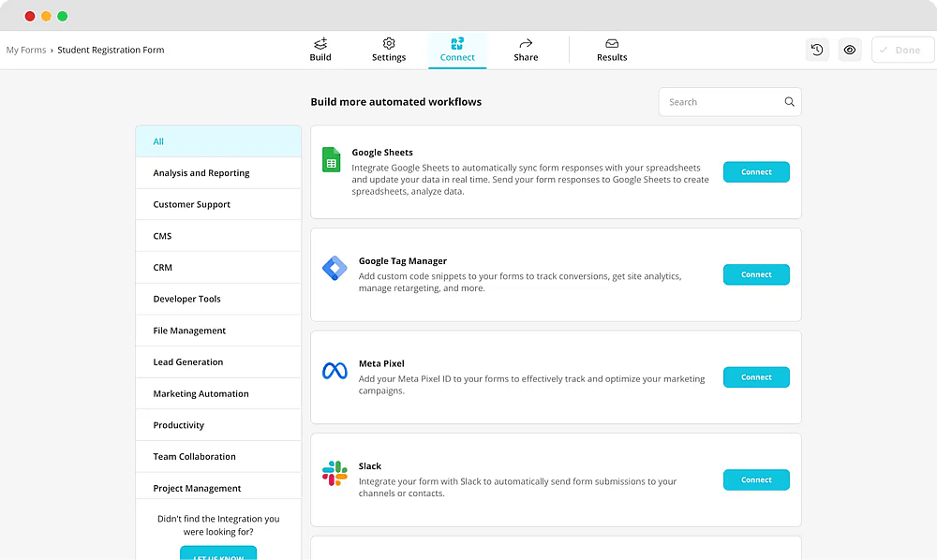Screen dimensions: 937x560
Task: Connect the Google Tag Manager integration
Action: click(756, 274)
